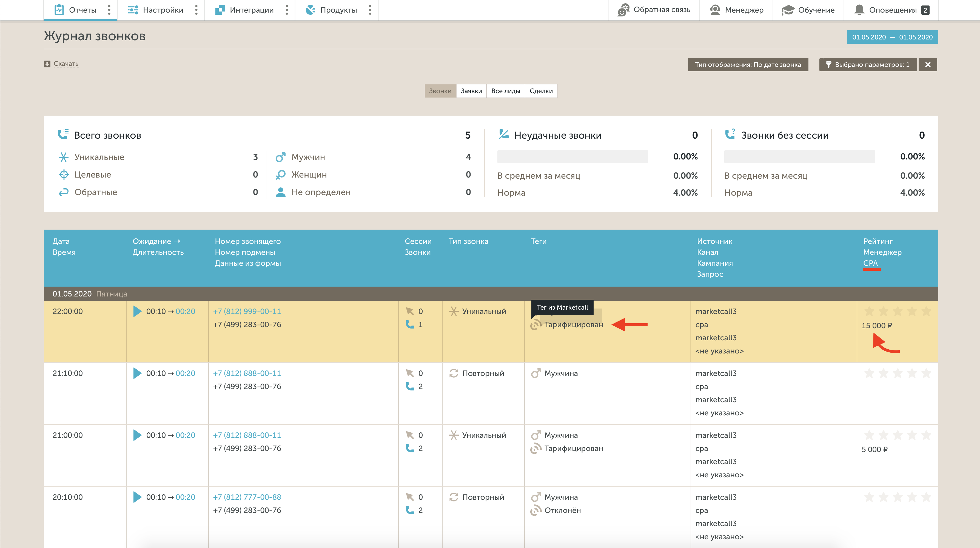Open the Обучение training section
This screenshot has width=980, height=548.
pos(808,10)
